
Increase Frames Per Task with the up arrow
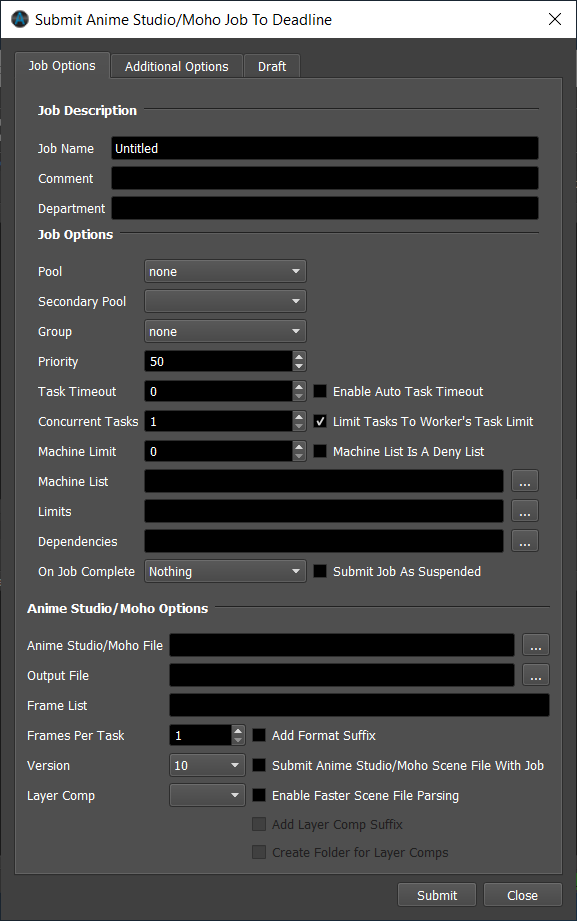[238, 730]
